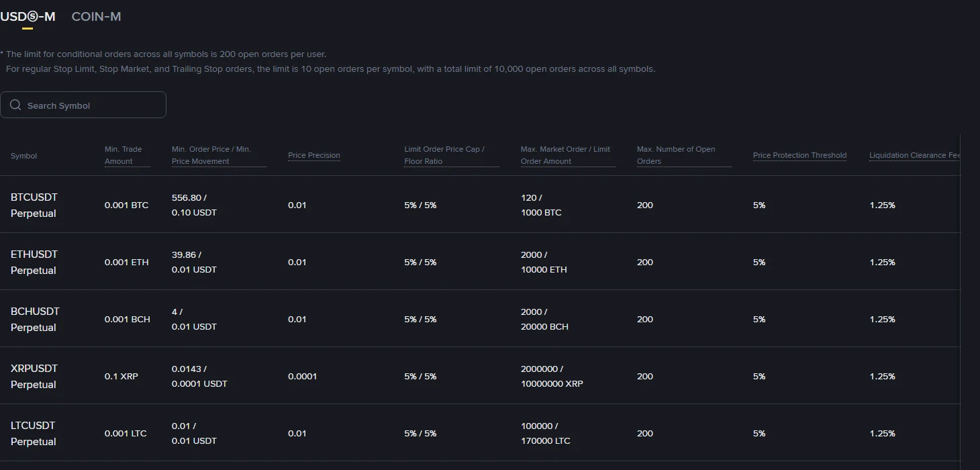
Task: Click the Max. Number of Open Orders header
Action: coord(684,155)
